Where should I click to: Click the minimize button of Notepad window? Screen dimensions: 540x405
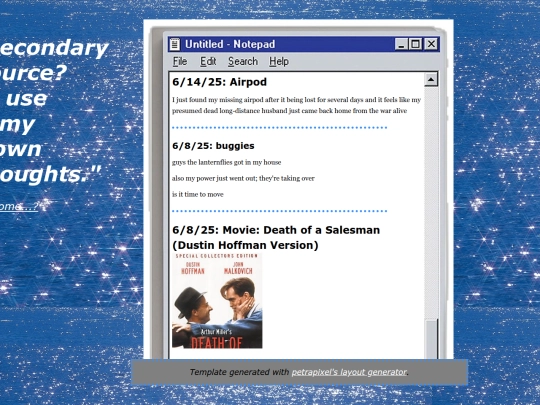401,44
